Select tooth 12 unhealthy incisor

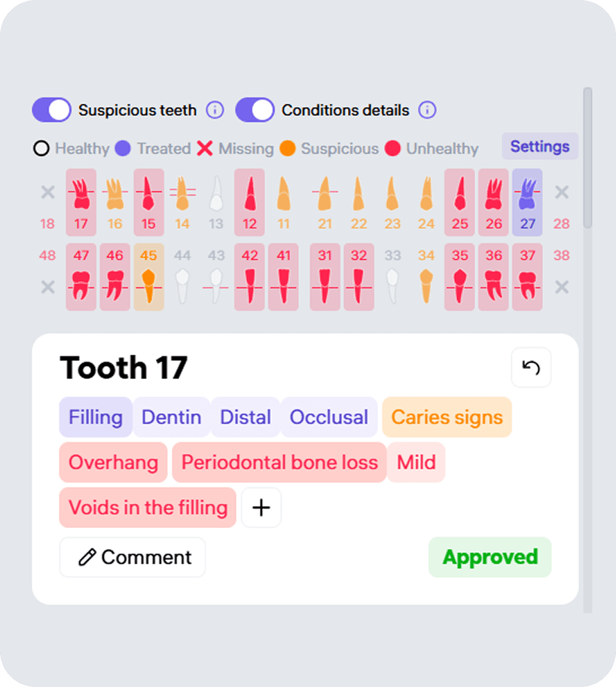tap(250, 203)
